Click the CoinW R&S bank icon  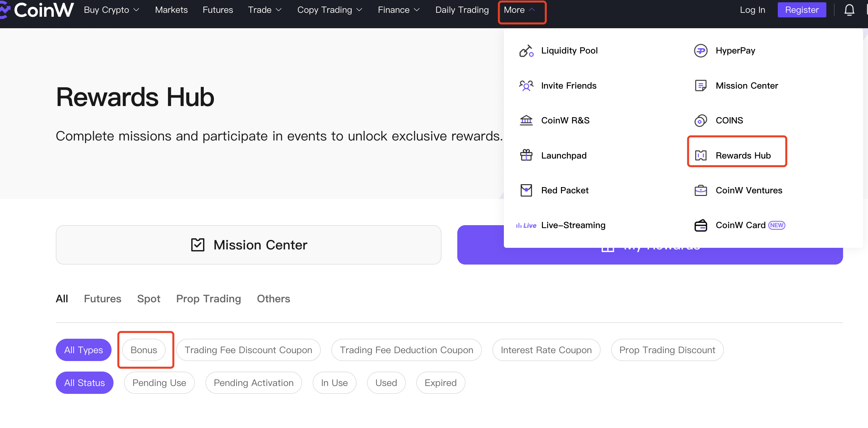click(x=526, y=120)
